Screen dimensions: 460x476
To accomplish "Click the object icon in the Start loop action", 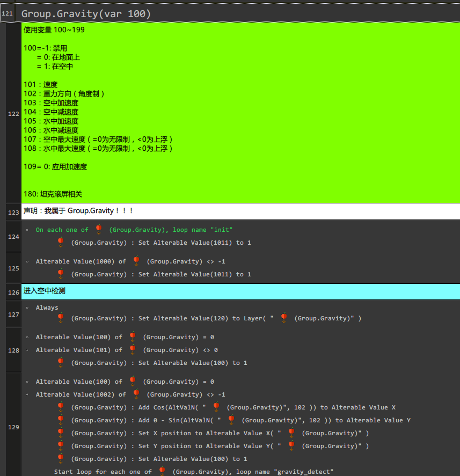I will [162, 471].
